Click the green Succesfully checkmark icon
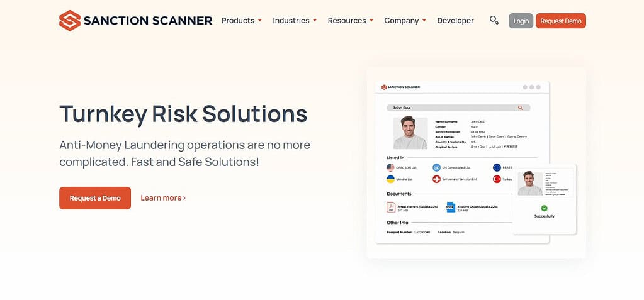The height and width of the screenshot is (300, 644). coord(544,208)
